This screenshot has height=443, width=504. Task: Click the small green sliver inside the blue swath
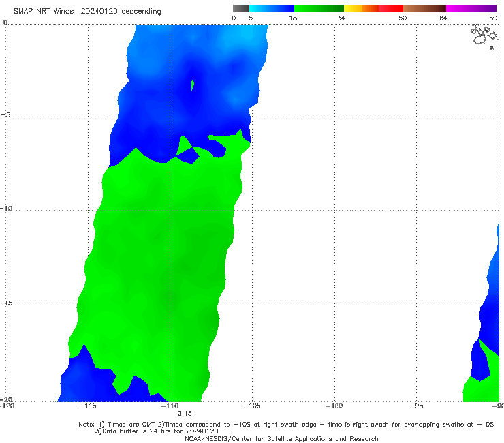tap(193, 86)
